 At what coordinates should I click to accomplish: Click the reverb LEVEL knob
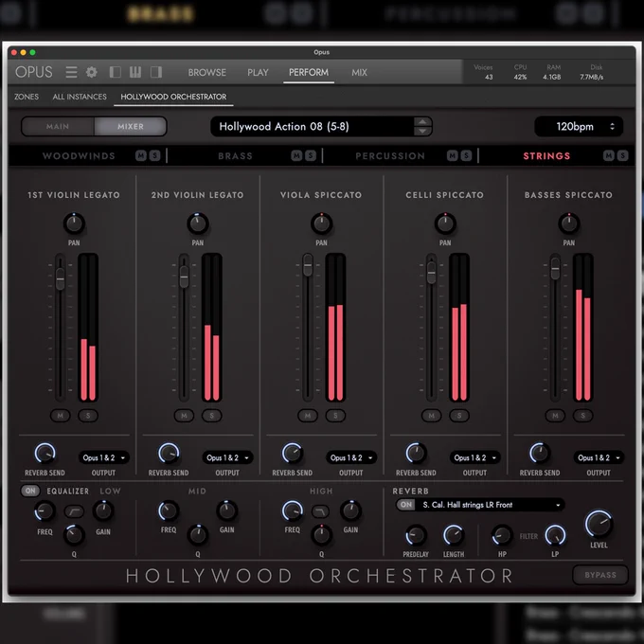click(599, 524)
